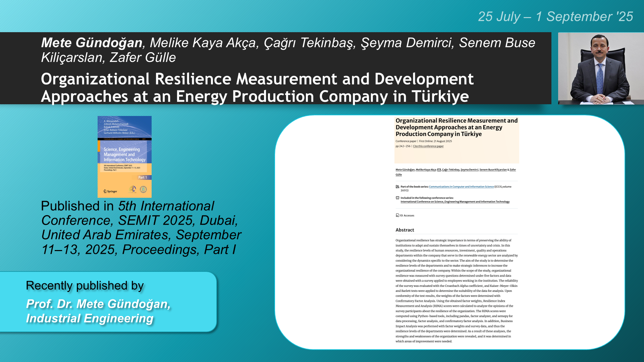Open Communications in Computer and Information Science link
Viewport: 644px width, 362px height.
tap(461, 187)
